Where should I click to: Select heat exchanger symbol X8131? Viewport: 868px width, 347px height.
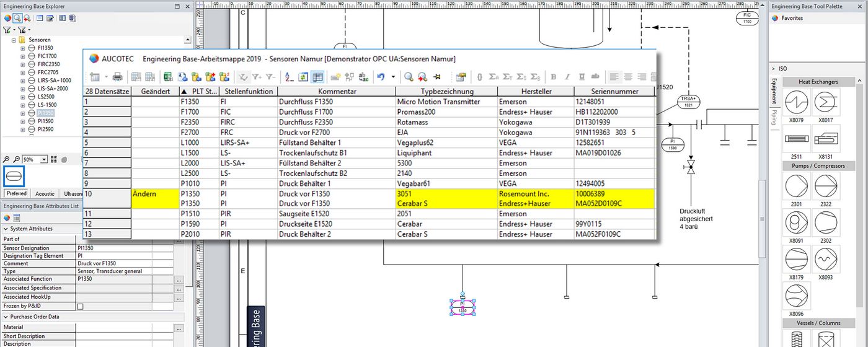click(825, 138)
